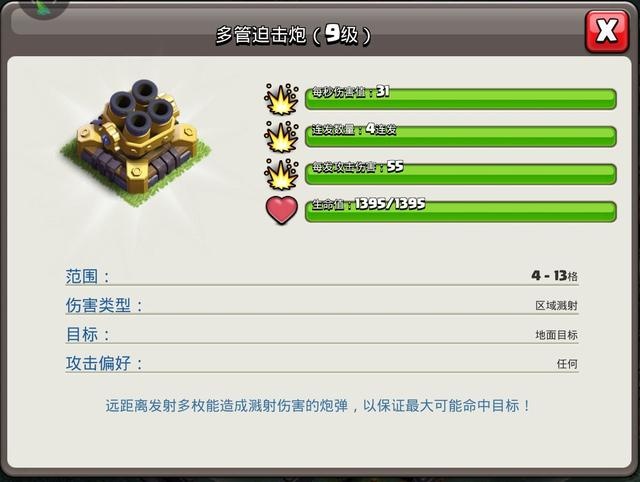Click the 每发攻击伤害 55 green bar
Image resolution: width=640 pixels, height=482 pixels.
point(460,174)
